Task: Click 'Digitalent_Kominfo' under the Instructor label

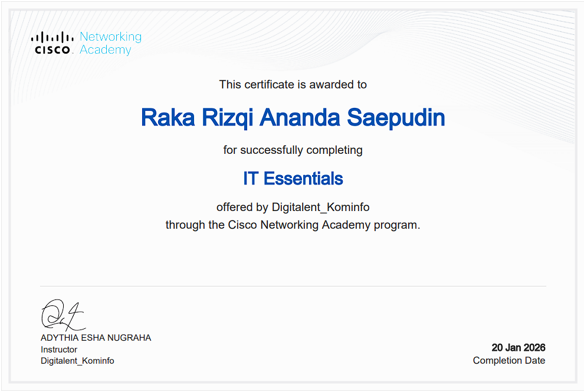Action: tap(77, 361)
